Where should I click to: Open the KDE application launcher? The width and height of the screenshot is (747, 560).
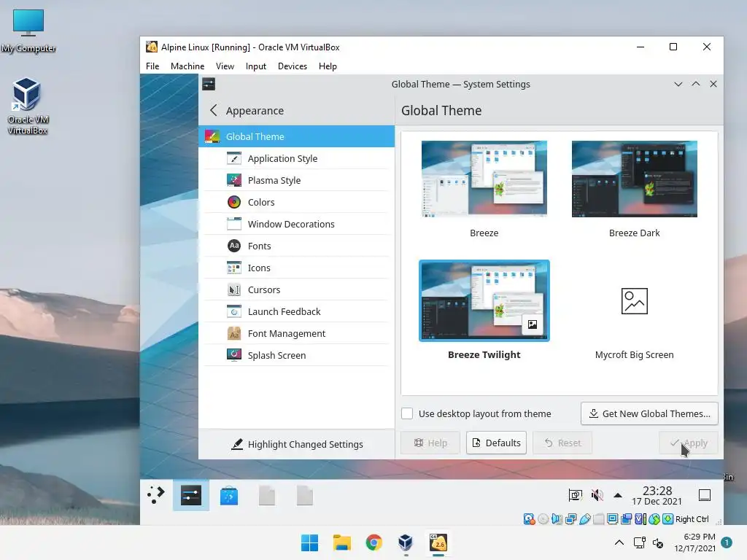tap(156, 495)
